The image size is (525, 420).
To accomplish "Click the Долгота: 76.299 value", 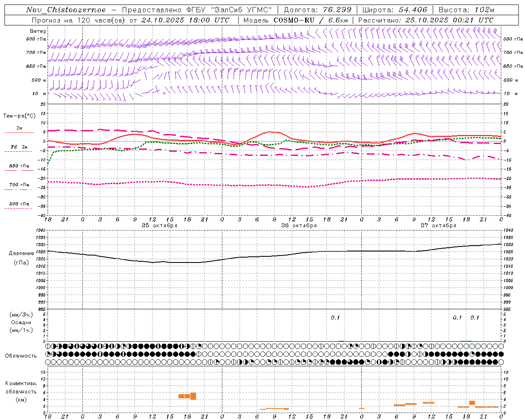I will click(317, 10).
